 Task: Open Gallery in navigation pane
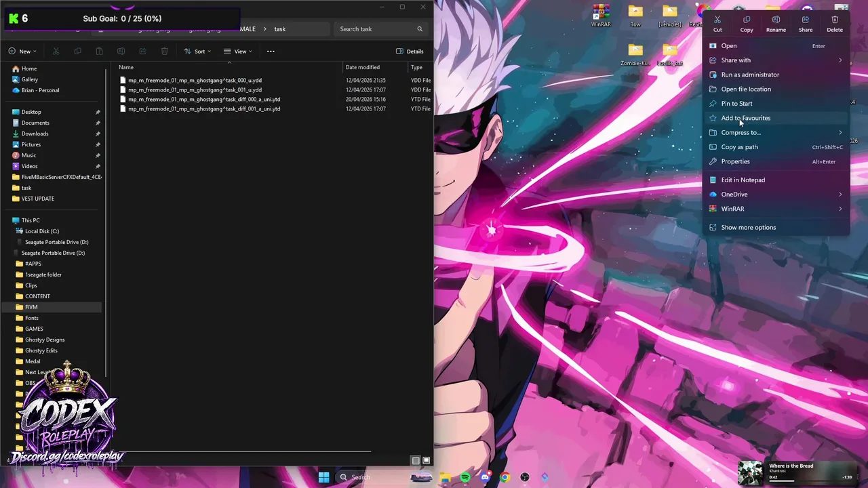click(x=30, y=79)
